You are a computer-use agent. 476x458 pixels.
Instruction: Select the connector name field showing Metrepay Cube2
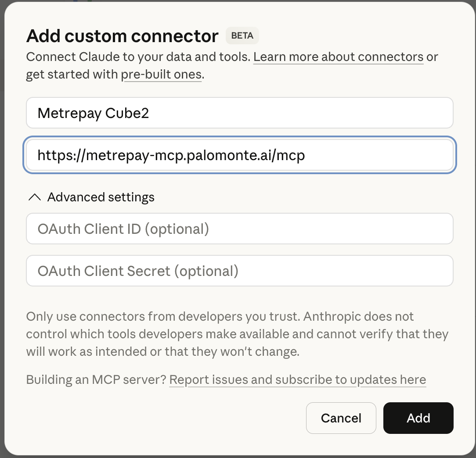[239, 113]
